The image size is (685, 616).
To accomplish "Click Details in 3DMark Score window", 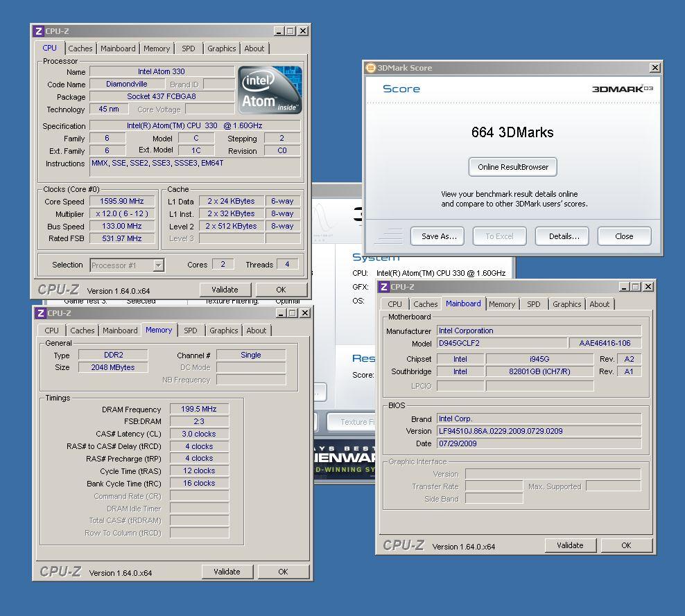I will coord(562,236).
